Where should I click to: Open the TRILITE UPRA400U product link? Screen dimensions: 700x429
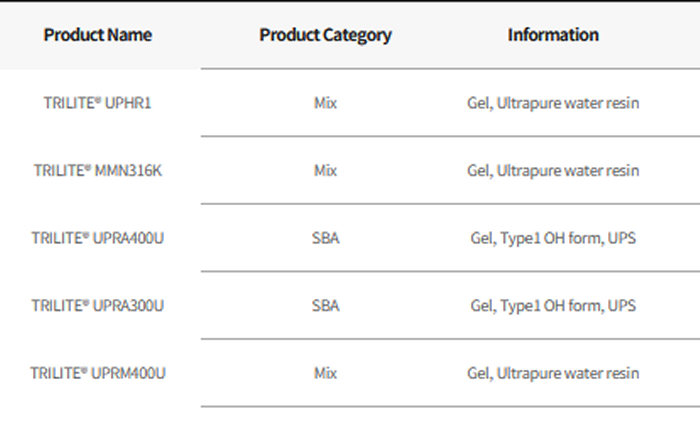click(97, 238)
